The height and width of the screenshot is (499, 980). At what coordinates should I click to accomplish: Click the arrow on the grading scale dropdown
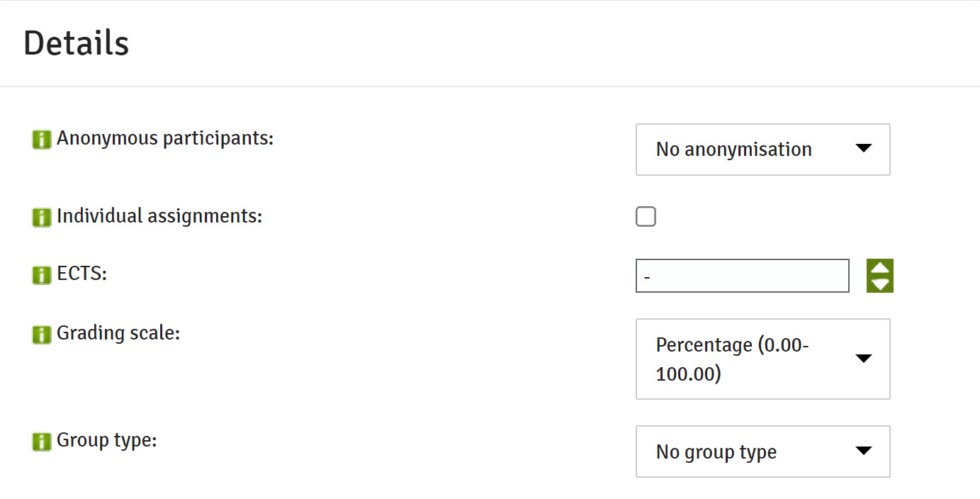tap(863, 359)
